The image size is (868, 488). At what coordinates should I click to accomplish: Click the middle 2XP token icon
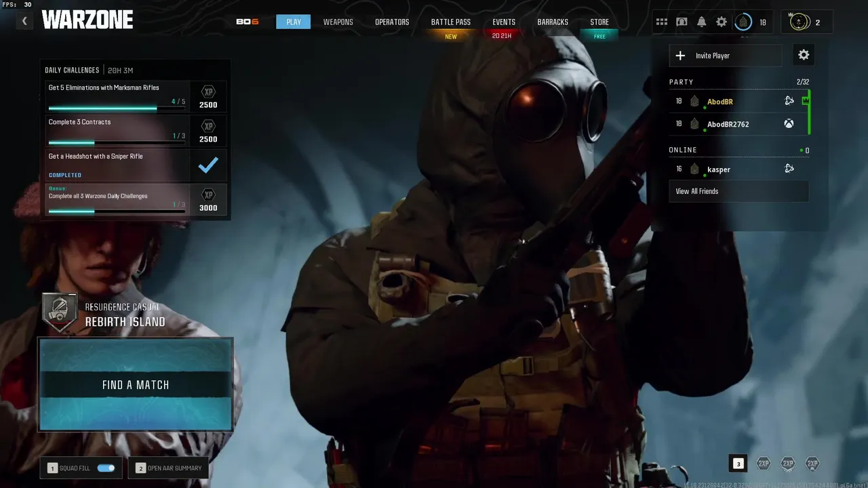pos(788,464)
